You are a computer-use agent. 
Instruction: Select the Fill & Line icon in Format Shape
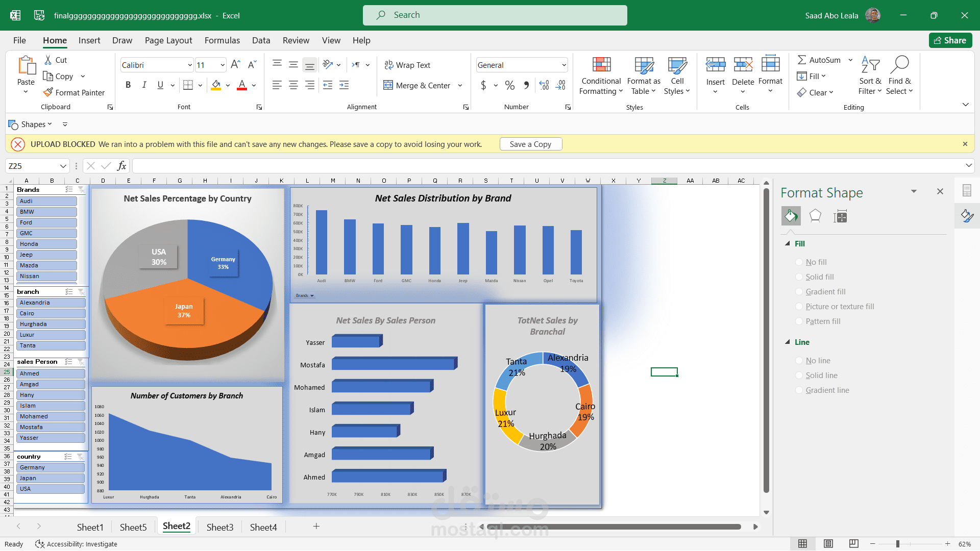(x=791, y=216)
